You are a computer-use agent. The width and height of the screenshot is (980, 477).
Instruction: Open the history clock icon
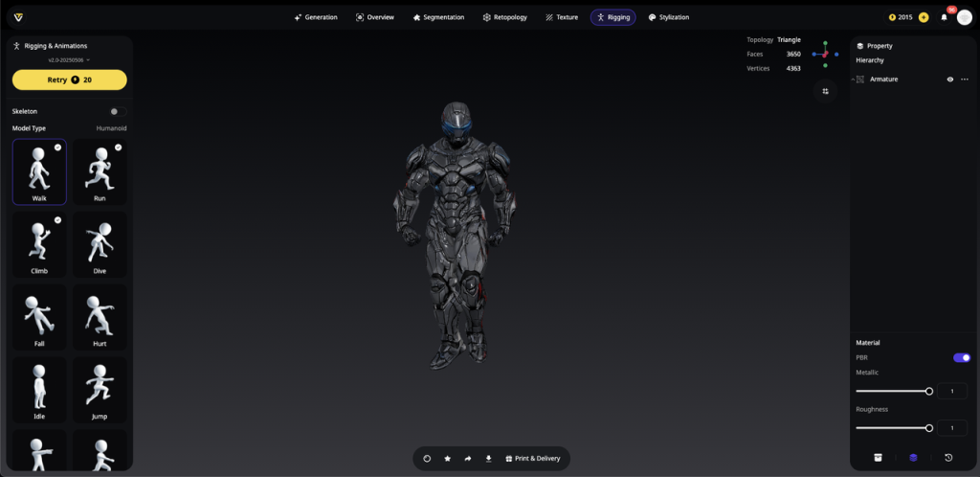tap(948, 458)
